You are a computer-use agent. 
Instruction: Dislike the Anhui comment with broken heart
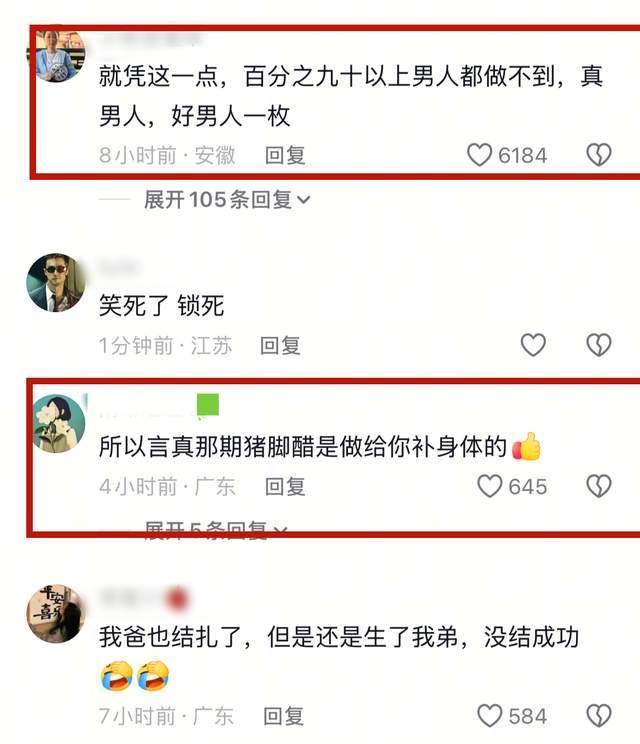point(599,155)
